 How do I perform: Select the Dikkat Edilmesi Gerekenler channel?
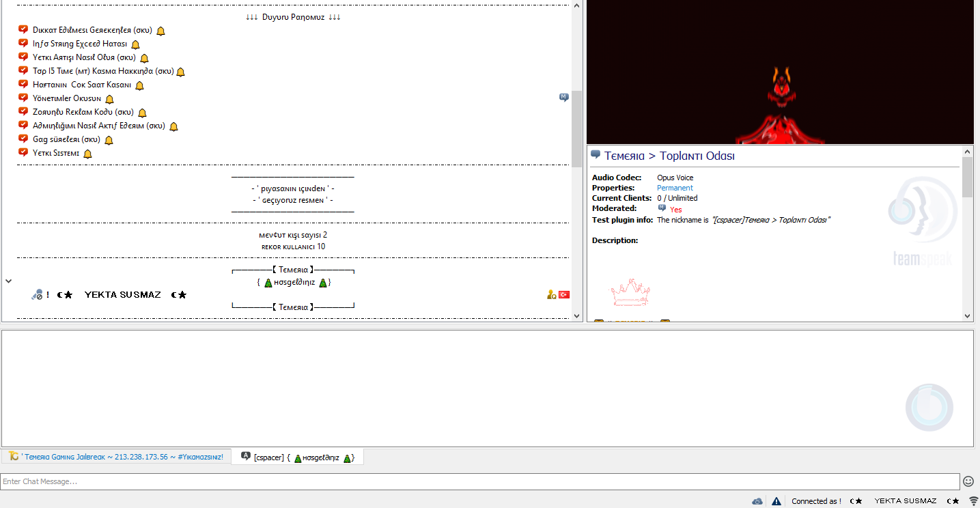pos(92,31)
